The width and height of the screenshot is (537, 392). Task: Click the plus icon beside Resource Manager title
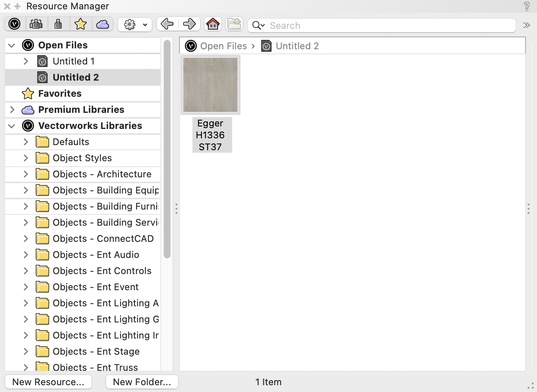(17, 6)
